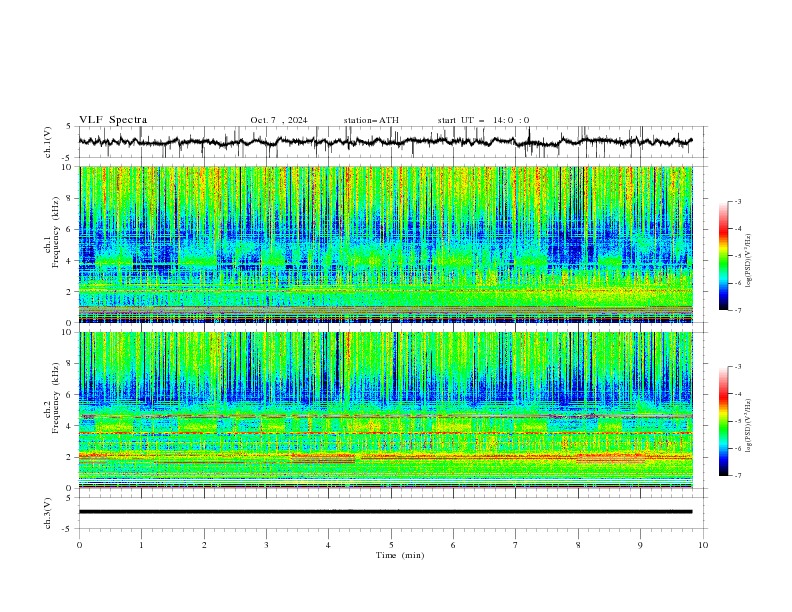
Task: Click the "7" tick on Time axis
Action: click(x=516, y=545)
